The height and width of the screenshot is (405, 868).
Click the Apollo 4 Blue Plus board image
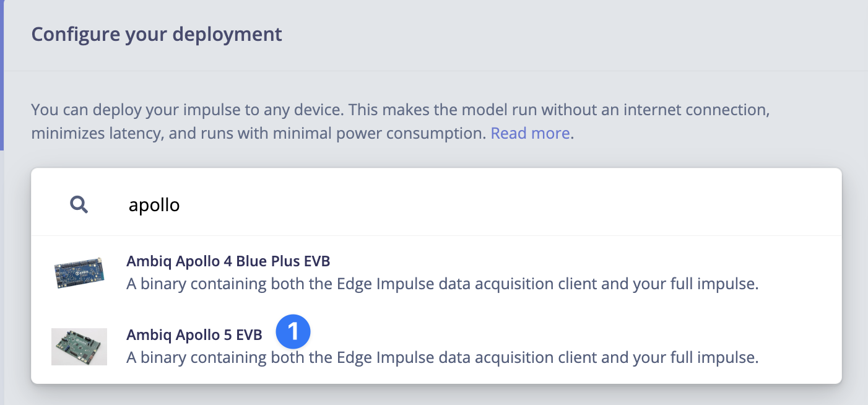[79, 274]
